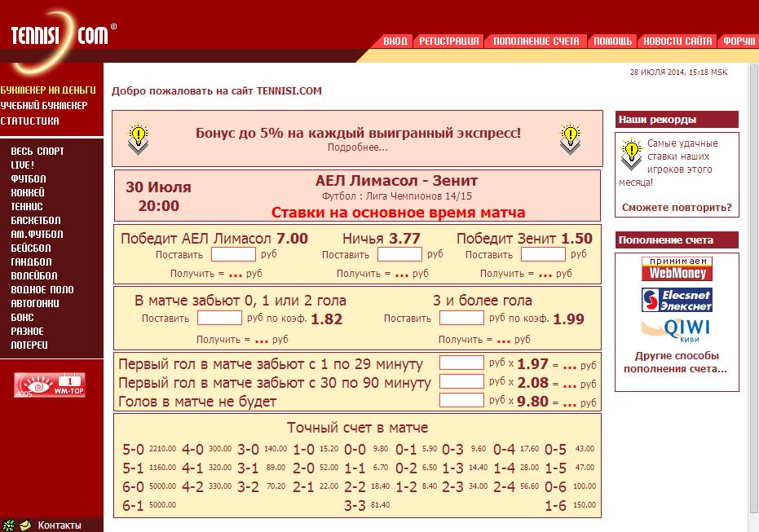Open the ФОРУМ section

pos(738,40)
